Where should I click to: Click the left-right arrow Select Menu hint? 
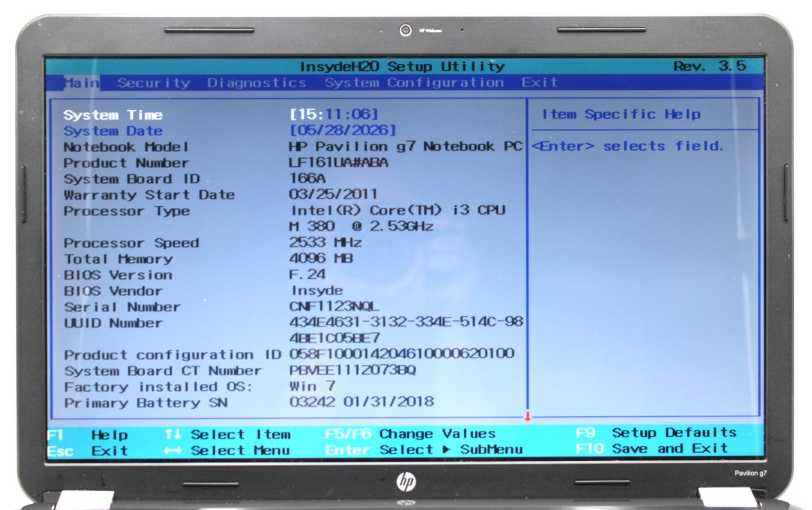pos(227,450)
